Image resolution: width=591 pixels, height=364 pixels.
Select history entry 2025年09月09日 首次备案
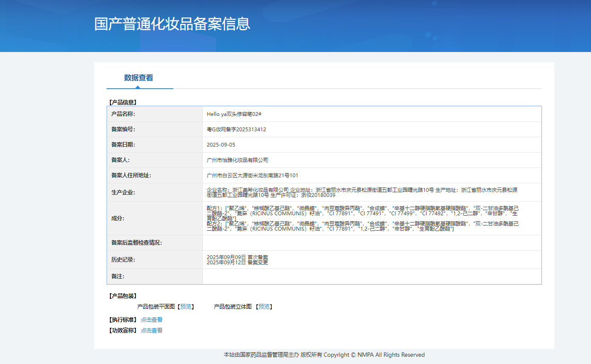pyautogui.click(x=237, y=257)
